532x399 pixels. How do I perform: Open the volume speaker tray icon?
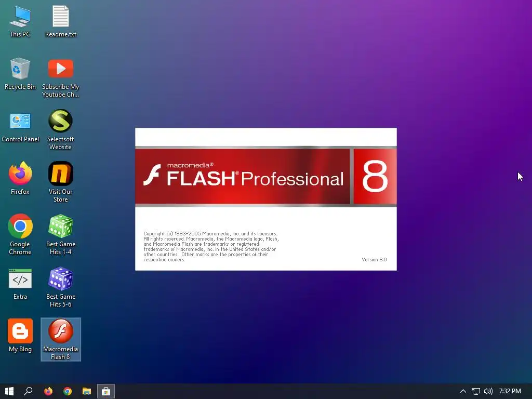(488, 391)
